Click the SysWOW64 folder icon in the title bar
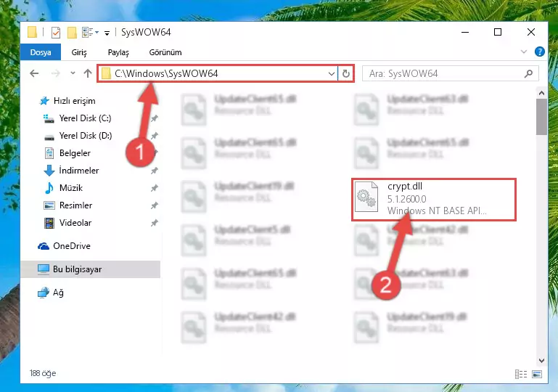 coord(32,33)
